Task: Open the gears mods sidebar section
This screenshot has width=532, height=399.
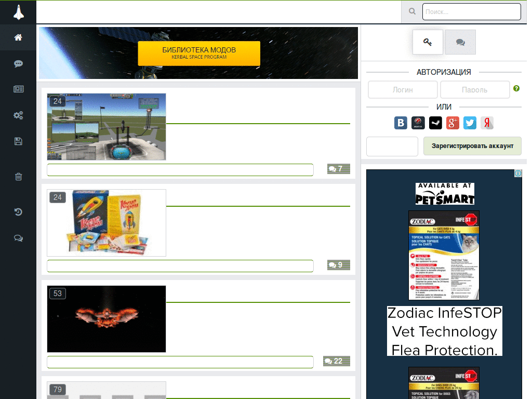Action: pyautogui.click(x=18, y=115)
